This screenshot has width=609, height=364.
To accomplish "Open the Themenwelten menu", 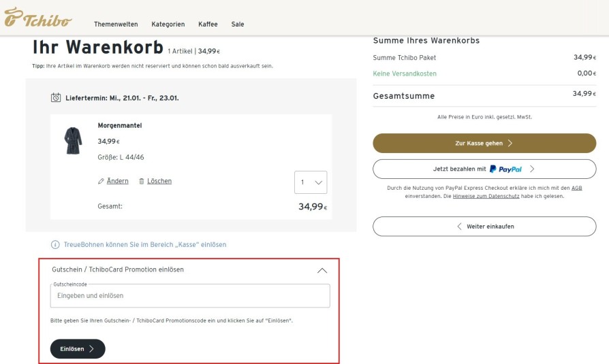I will (116, 24).
